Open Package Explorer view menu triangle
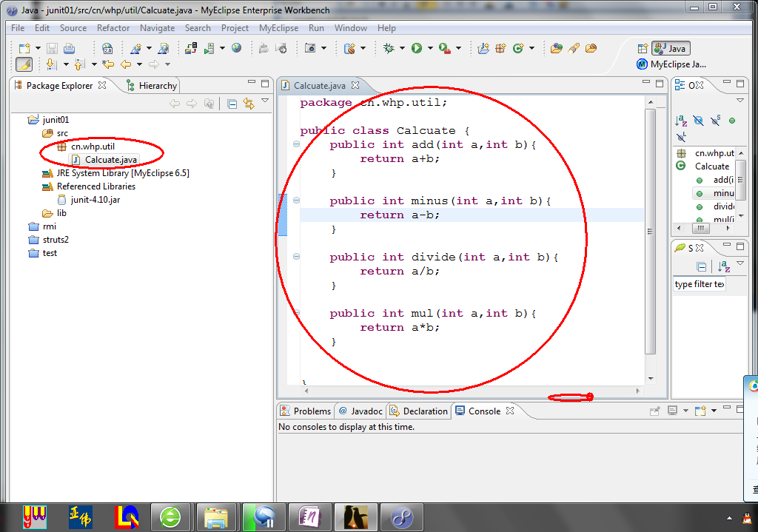Viewport: 758px width, 532px height. [x=265, y=101]
